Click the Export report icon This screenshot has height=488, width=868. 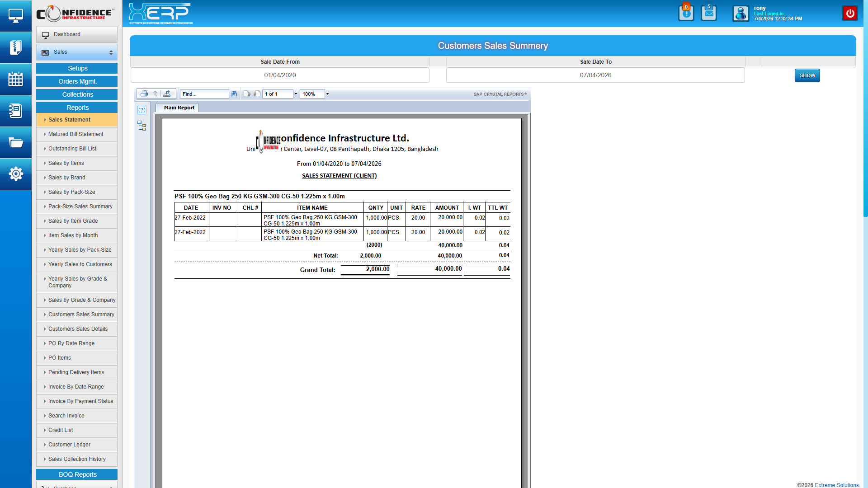(x=167, y=94)
